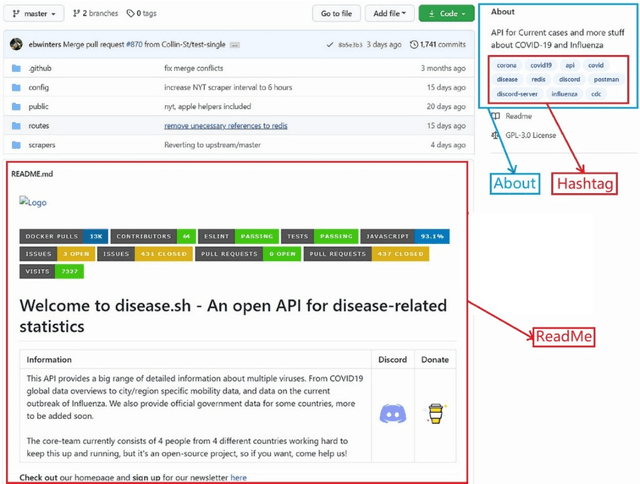Open the Discord logo icon

point(393,414)
